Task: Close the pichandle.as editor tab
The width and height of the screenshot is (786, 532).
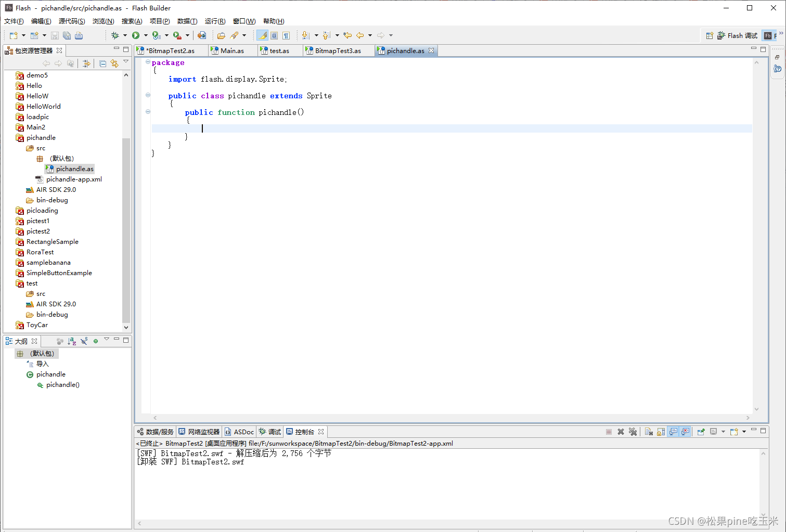Action: pyautogui.click(x=431, y=50)
